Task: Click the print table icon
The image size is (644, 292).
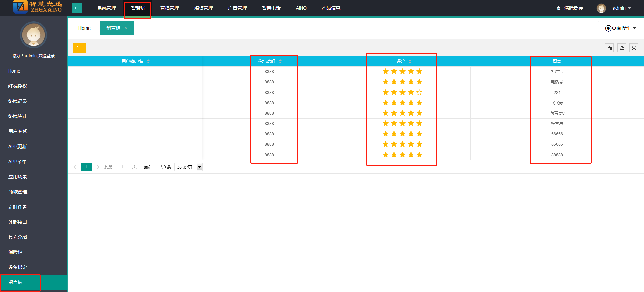Action: pyautogui.click(x=634, y=48)
